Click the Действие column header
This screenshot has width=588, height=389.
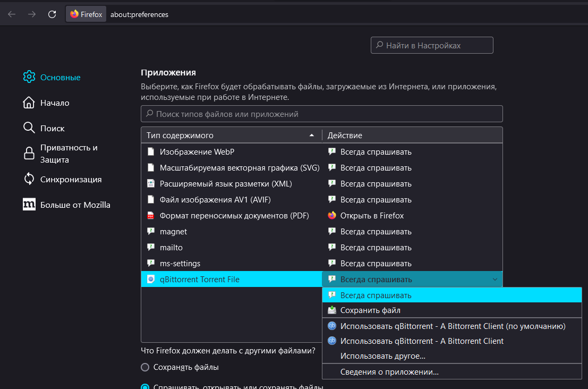point(412,135)
